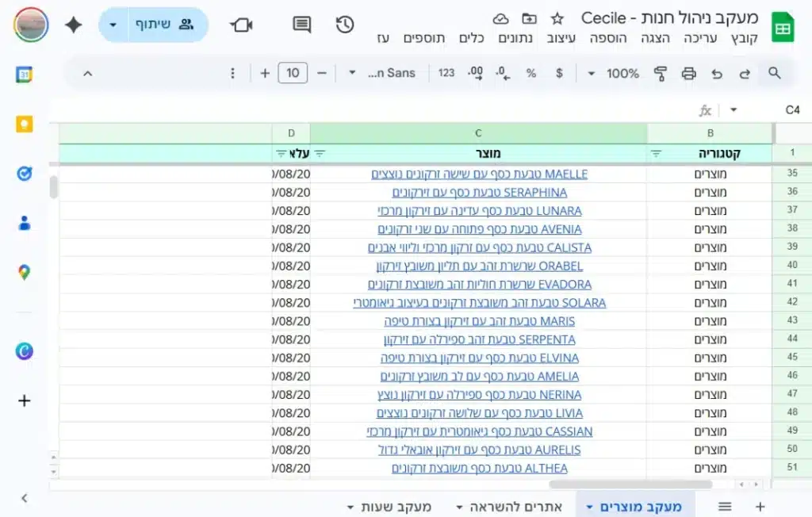Open the filter on the קטגוריה column header

(656, 154)
